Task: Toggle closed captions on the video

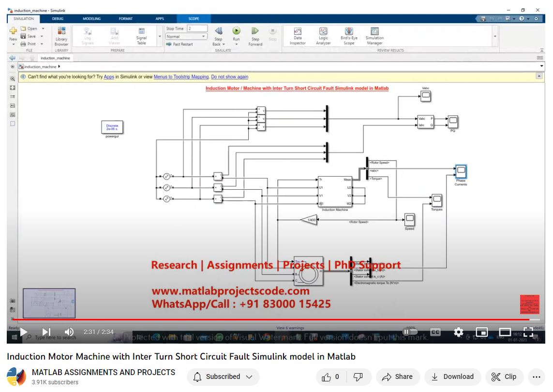Action: 435,332
